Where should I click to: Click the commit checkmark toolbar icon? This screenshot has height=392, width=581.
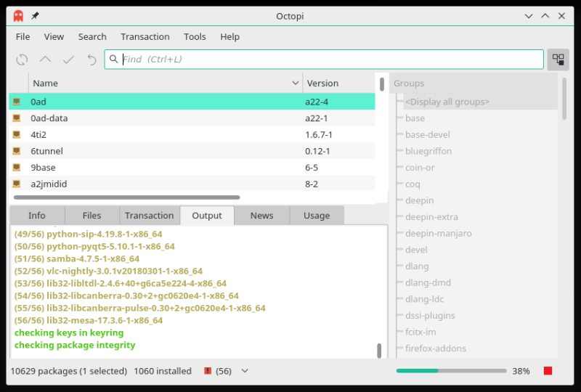pos(68,60)
